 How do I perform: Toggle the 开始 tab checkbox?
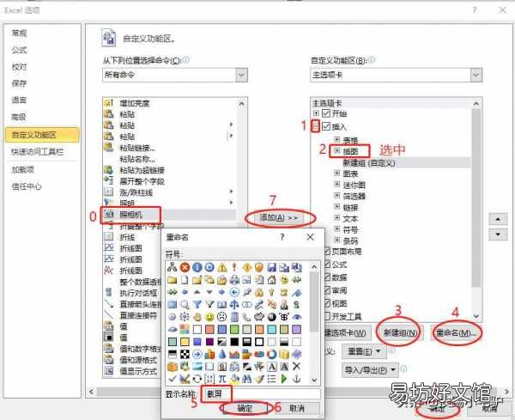pyautogui.click(x=326, y=113)
